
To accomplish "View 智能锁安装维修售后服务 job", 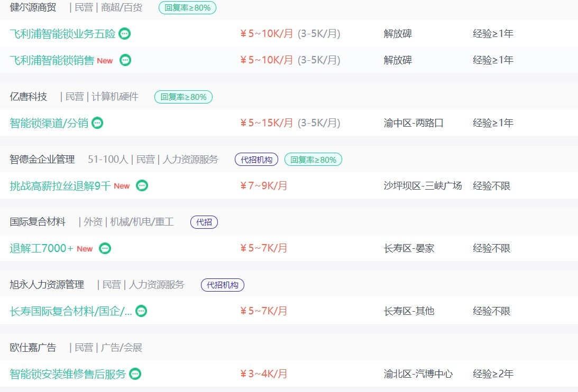I will click(68, 374).
